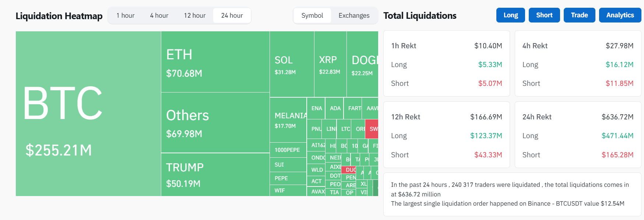Image resolution: width=644 pixels, height=220 pixels.
Task: Click the 1000PEPE heatmap tile
Action: [x=288, y=150]
